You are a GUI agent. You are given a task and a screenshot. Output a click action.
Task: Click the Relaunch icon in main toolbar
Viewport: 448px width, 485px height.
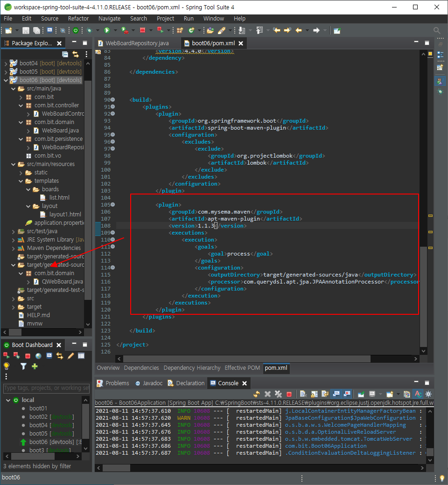[x=160, y=30]
